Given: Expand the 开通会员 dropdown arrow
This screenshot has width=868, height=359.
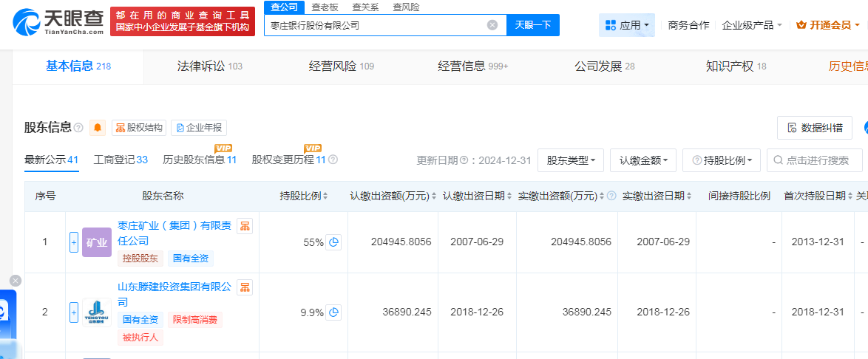Looking at the screenshot, I should coord(858,25).
